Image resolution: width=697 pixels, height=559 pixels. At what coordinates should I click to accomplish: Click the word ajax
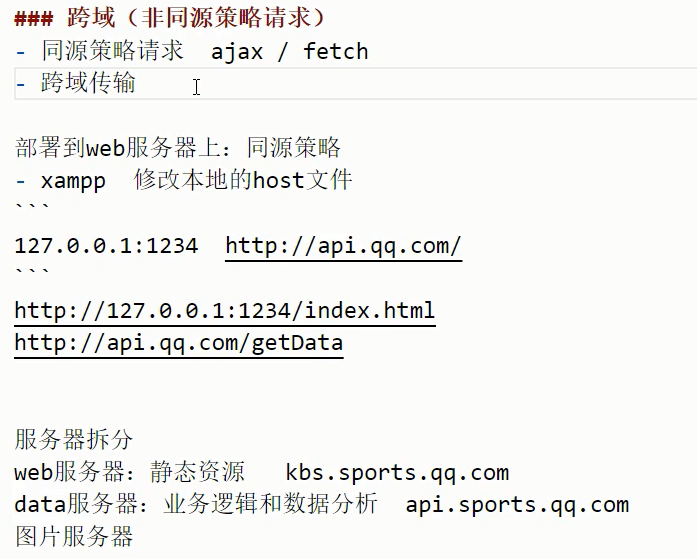tap(236, 52)
